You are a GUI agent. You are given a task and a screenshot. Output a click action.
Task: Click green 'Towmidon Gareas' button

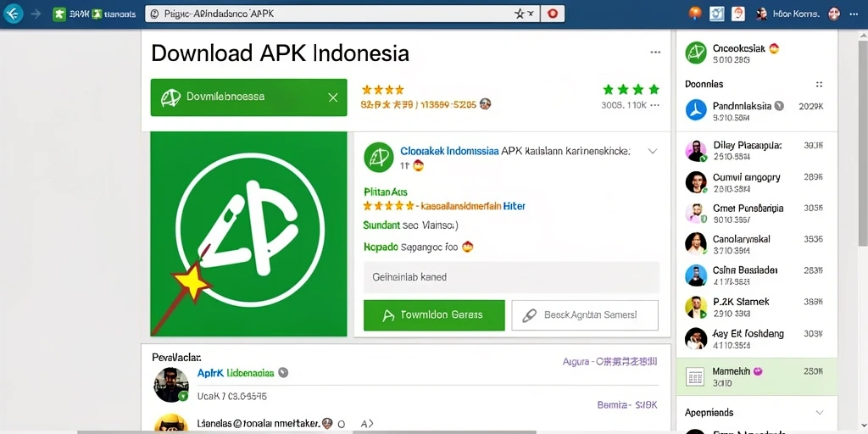click(434, 315)
